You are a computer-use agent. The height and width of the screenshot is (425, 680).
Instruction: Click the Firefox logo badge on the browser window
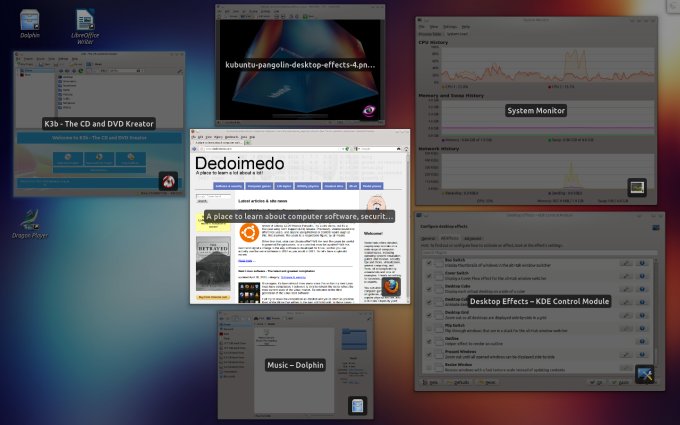point(391,287)
